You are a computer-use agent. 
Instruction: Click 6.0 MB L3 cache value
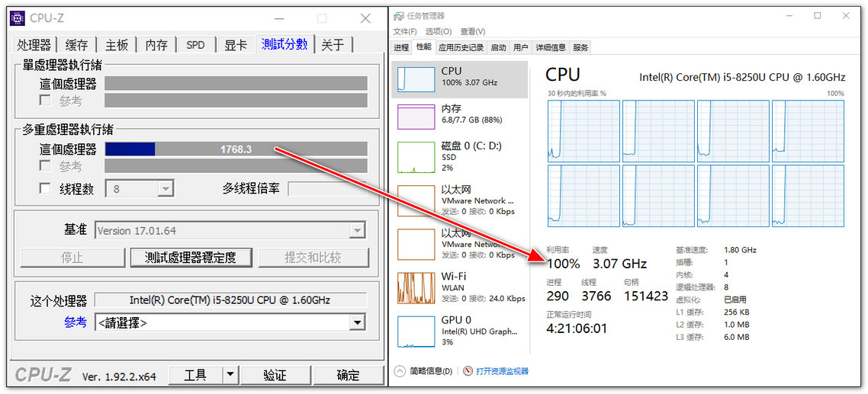737,336
